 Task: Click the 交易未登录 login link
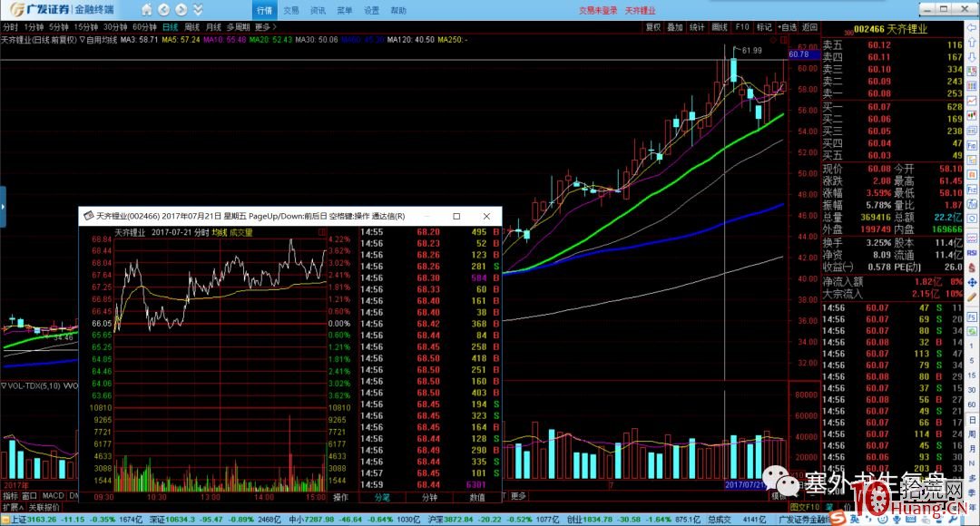(598, 11)
